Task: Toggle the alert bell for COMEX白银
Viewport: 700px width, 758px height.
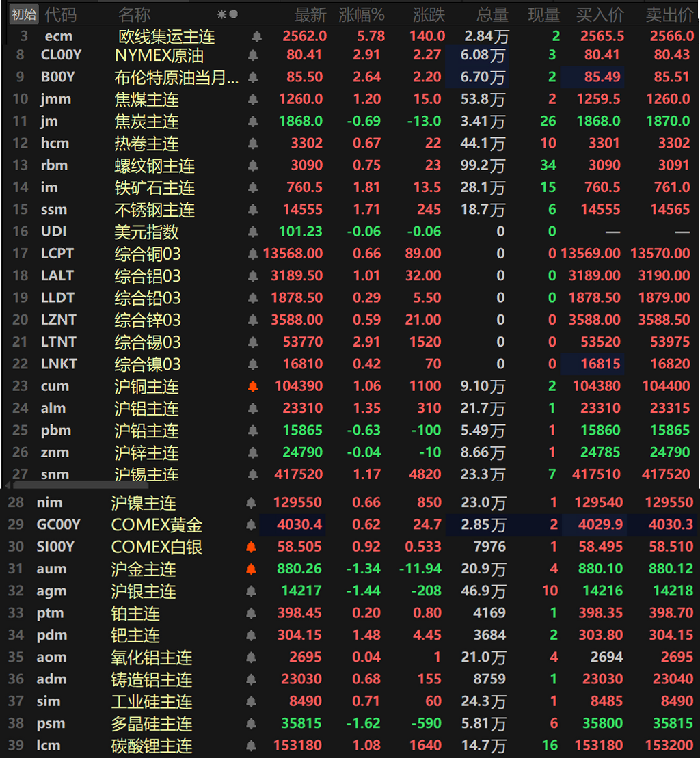Action: 251,547
